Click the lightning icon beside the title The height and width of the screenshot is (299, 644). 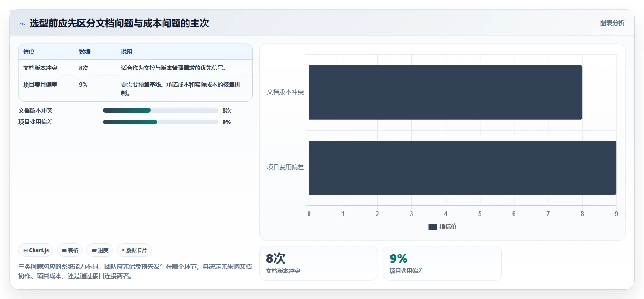coord(22,24)
